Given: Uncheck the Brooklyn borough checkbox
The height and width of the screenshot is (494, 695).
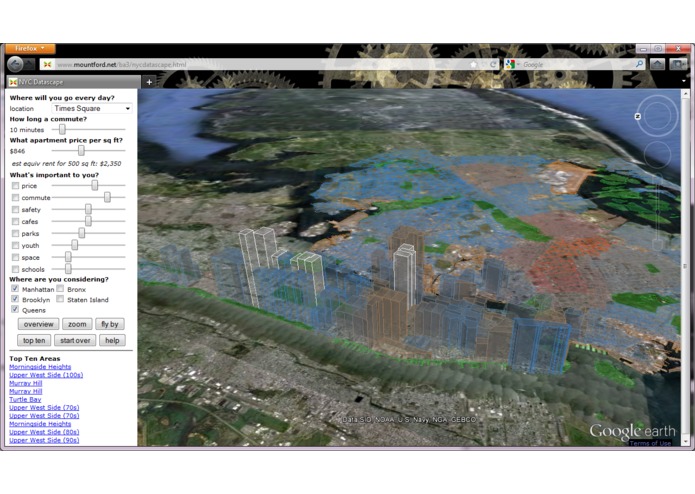Looking at the screenshot, I should tap(15, 300).
